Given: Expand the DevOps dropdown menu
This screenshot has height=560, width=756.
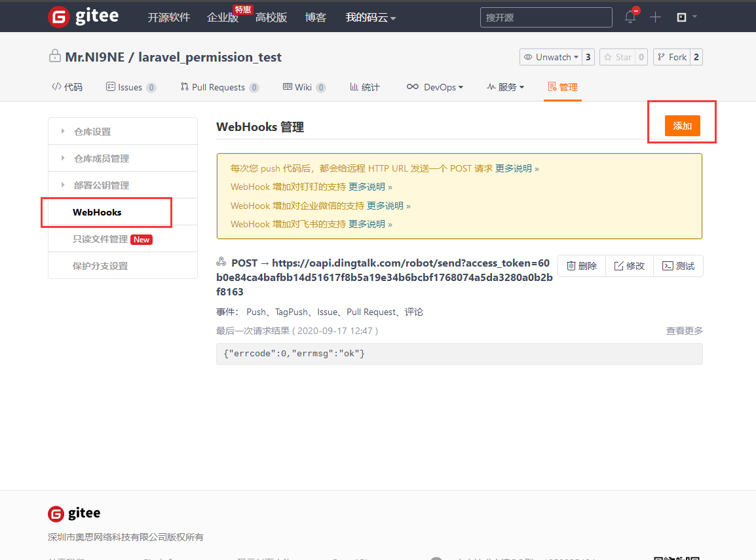Looking at the screenshot, I should pyautogui.click(x=435, y=87).
